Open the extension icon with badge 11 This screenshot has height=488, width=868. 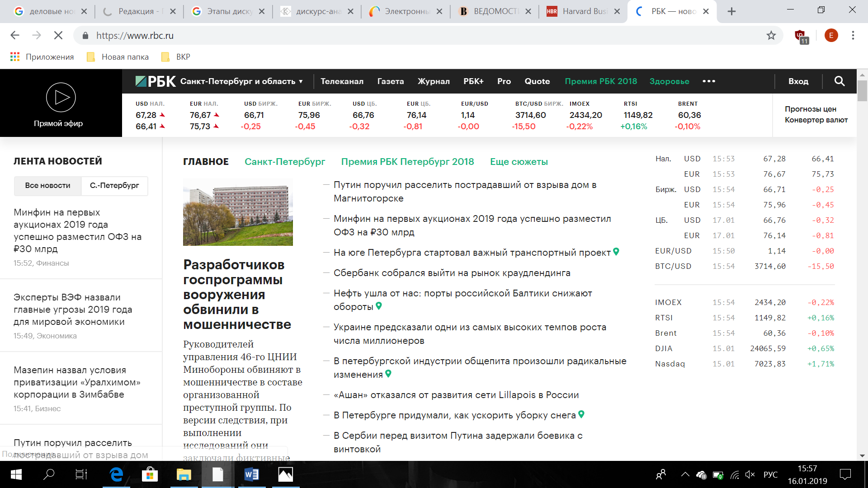[801, 36]
